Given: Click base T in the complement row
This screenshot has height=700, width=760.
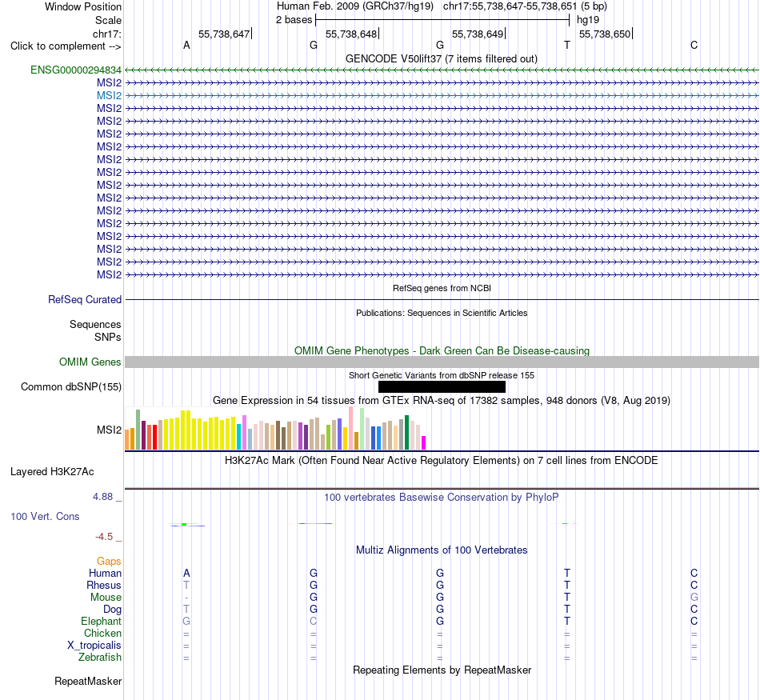Looking at the screenshot, I should tap(567, 46).
